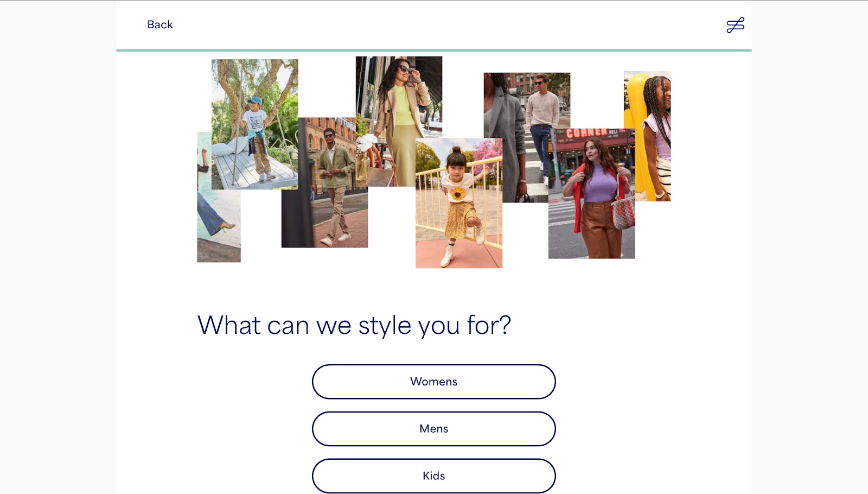868x494 pixels.
Task: Pick the Kids styling option
Action: tap(434, 476)
